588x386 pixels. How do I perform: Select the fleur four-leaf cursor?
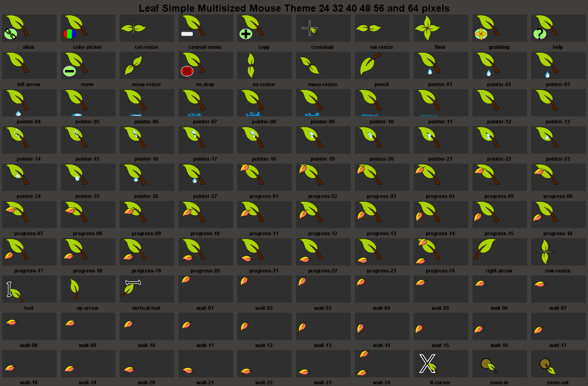[441, 28]
